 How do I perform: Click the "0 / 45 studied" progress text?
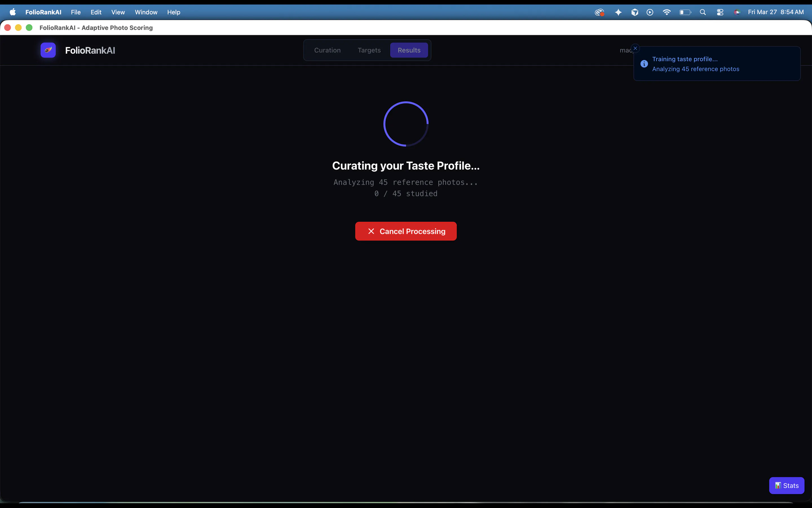point(406,194)
